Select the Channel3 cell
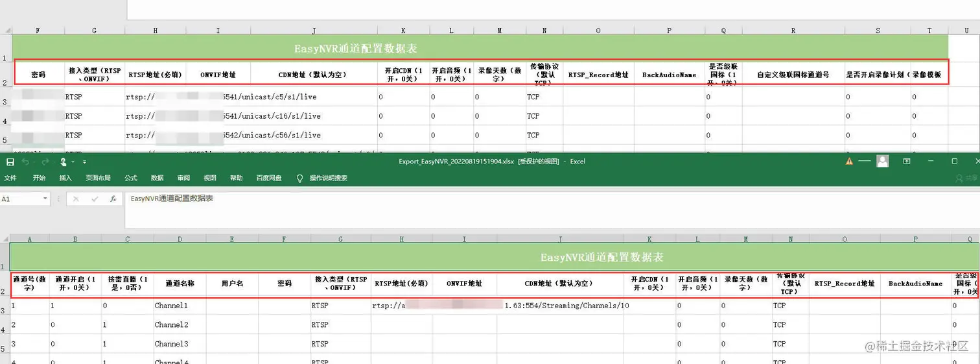This screenshot has width=980, height=364. pyautogui.click(x=180, y=344)
